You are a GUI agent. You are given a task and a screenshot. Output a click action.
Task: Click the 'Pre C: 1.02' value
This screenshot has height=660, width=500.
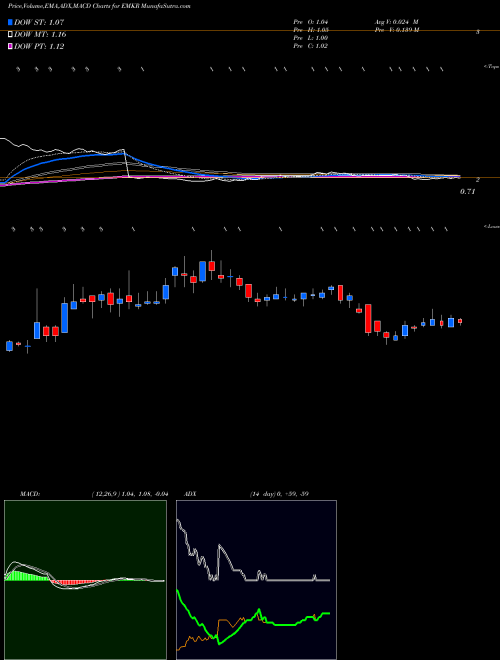coord(311,46)
